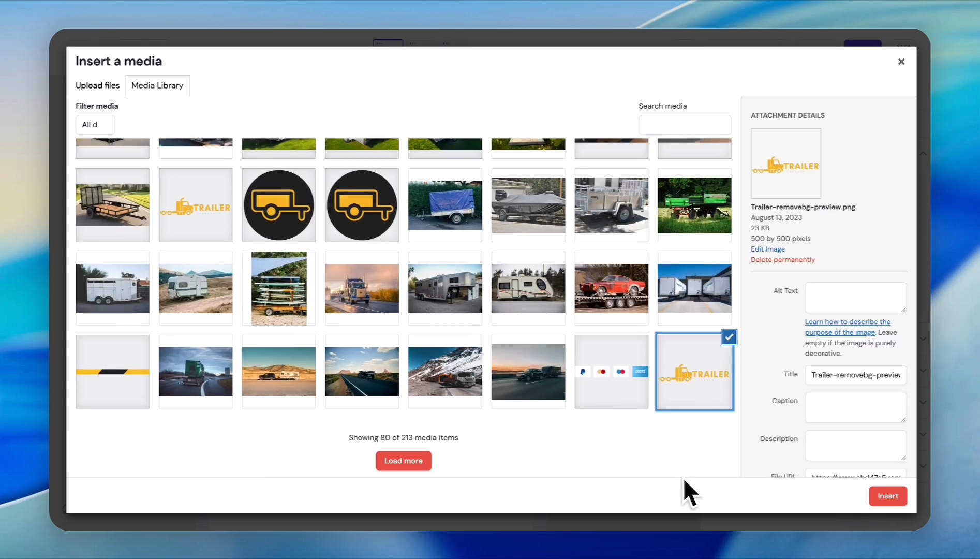Uncheck the selected Trailer logo checkmark

[729, 337]
